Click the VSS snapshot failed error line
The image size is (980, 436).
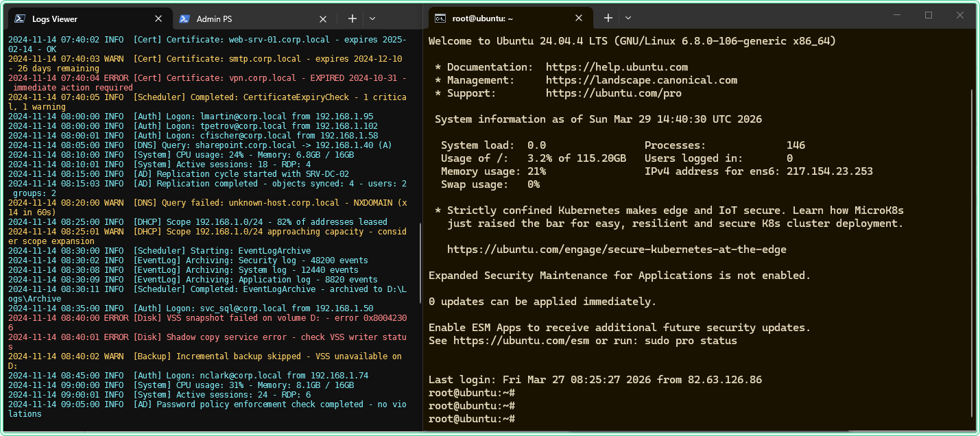click(207, 323)
